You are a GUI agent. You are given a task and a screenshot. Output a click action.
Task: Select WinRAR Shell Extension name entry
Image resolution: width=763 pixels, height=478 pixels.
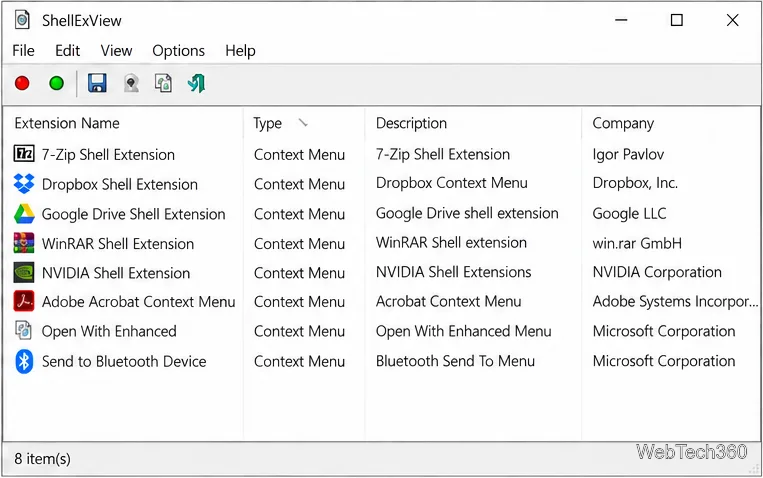coord(118,244)
